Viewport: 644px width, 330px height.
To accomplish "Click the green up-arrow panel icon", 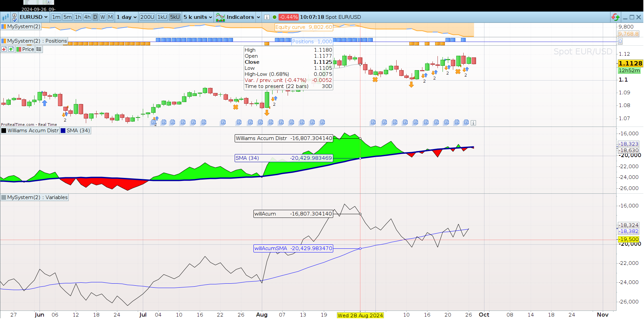I will click(x=11, y=49).
